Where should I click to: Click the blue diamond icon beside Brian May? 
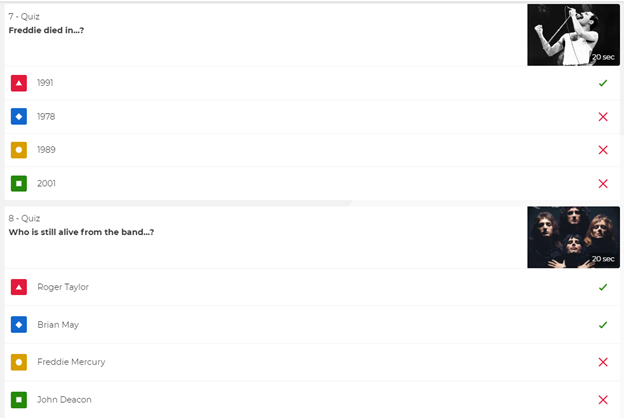[x=19, y=325]
